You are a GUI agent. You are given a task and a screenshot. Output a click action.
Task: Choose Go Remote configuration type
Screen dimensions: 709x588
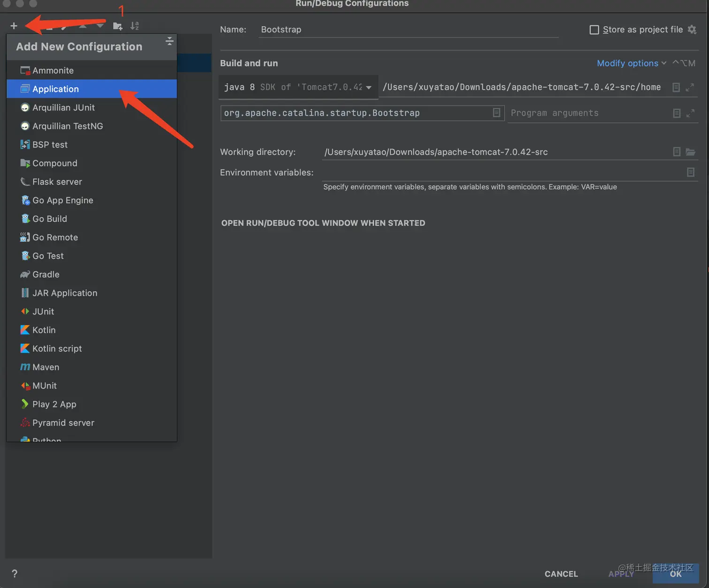[x=92, y=237]
